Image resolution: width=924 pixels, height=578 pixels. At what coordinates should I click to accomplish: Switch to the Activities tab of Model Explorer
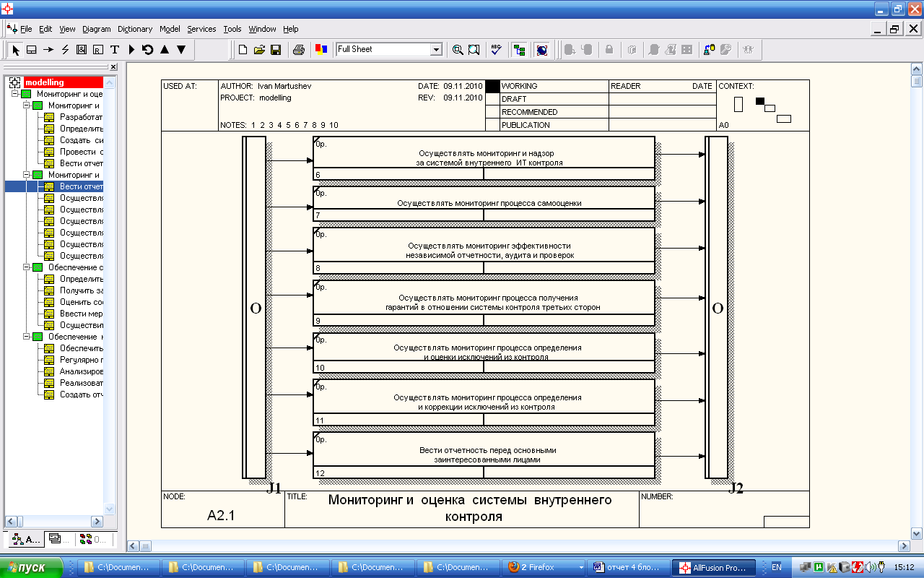[x=26, y=539]
